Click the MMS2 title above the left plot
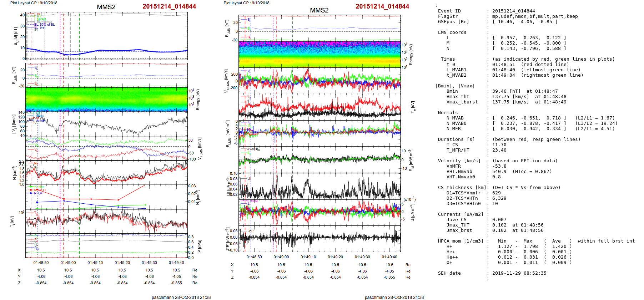644x300 pixels. [106, 7]
